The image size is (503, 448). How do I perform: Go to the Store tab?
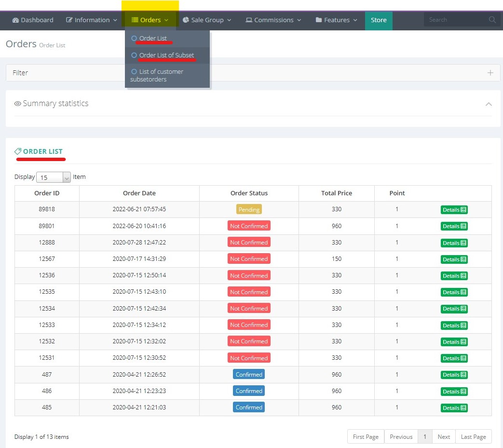coord(379,20)
